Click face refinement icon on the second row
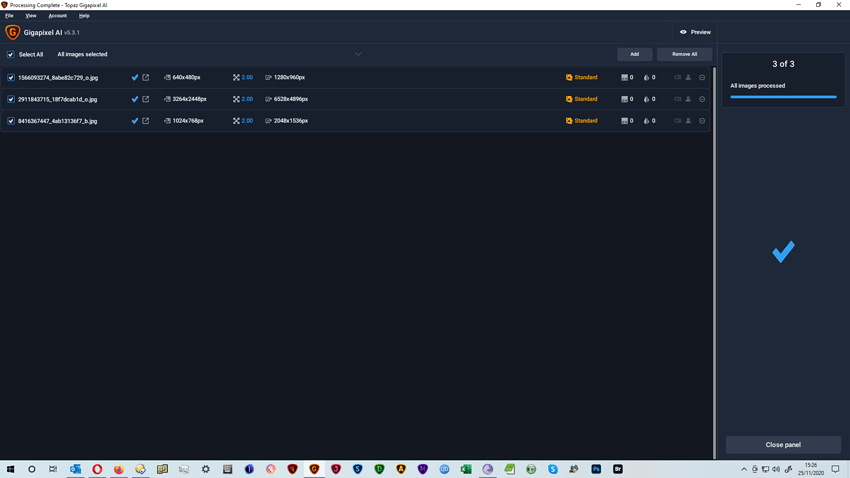This screenshot has width=850, height=478. [x=688, y=99]
